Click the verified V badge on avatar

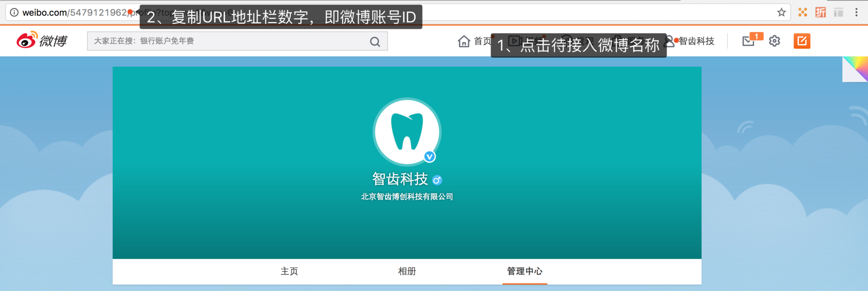point(429,157)
